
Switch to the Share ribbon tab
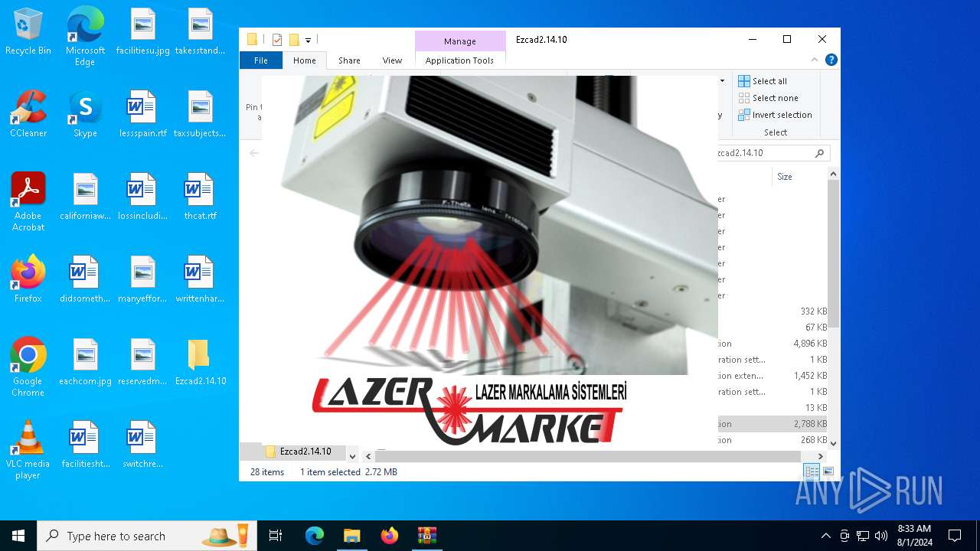(x=349, y=60)
